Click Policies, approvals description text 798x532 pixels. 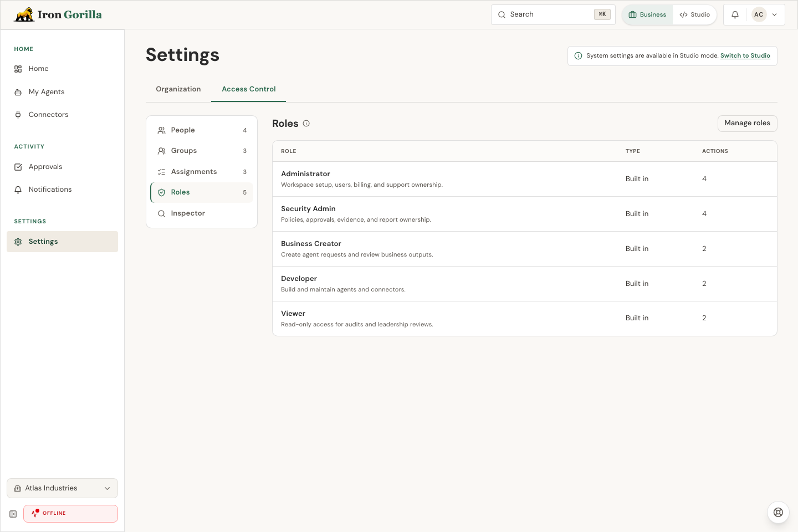[356, 220]
